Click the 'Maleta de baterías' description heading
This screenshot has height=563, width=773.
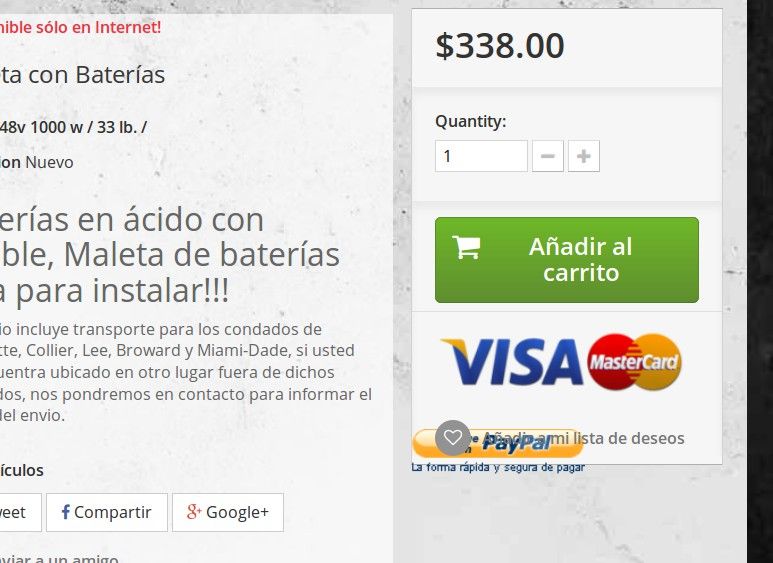tap(202, 255)
